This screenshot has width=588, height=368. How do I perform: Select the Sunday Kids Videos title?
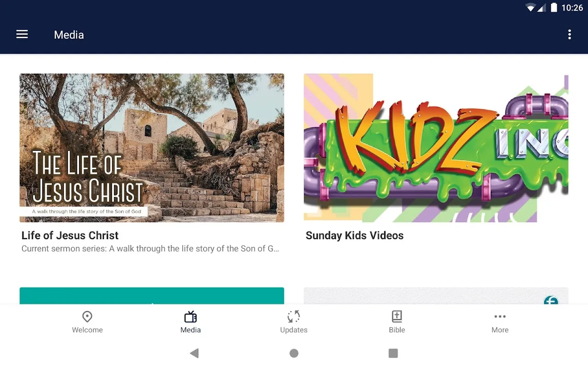tap(355, 236)
